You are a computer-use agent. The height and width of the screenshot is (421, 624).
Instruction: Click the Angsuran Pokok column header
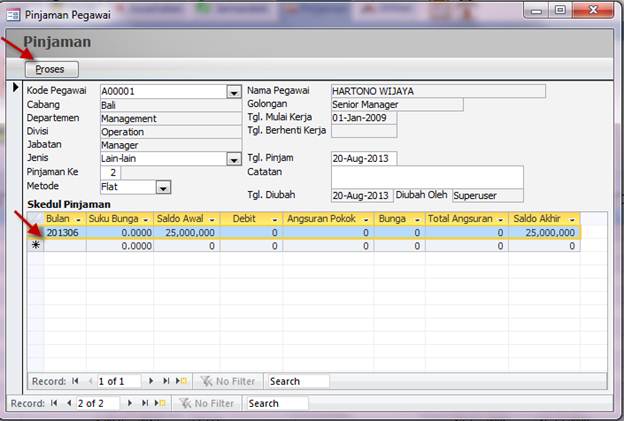(x=328, y=219)
